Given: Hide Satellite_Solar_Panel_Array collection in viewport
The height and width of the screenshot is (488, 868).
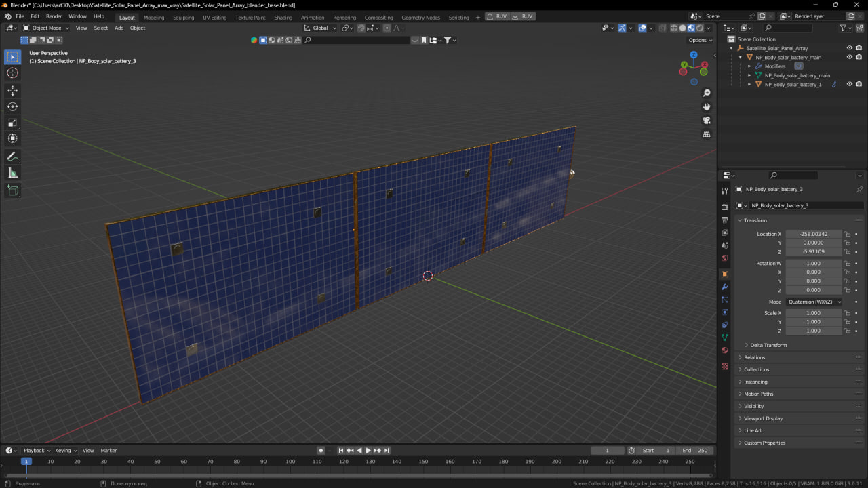Looking at the screenshot, I should pyautogui.click(x=850, y=48).
